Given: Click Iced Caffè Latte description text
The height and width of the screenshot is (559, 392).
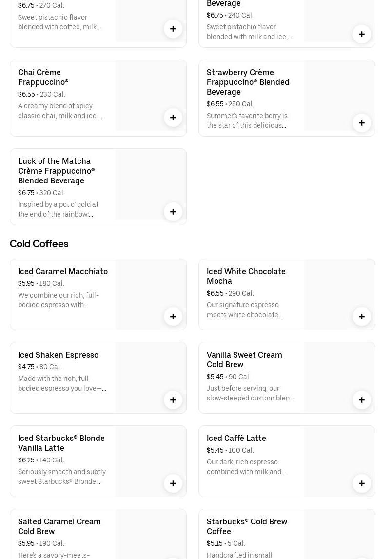Looking at the screenshot, I should point(246,467).
